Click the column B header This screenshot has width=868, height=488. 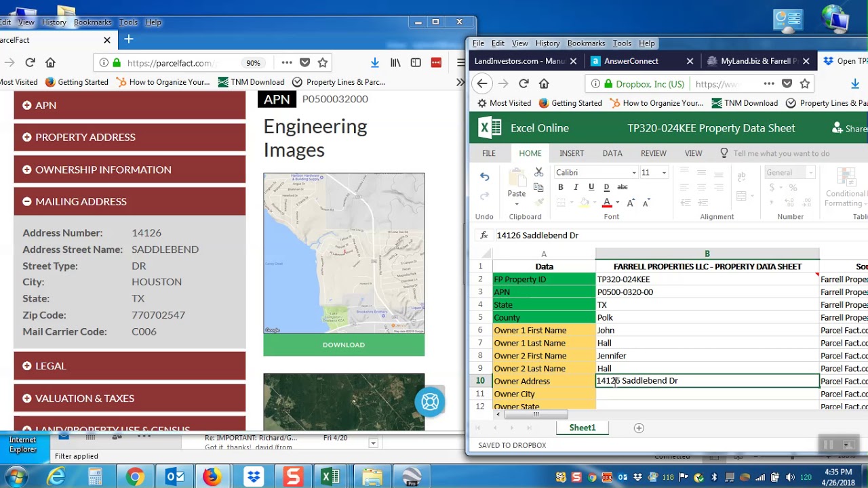(707, 253)
